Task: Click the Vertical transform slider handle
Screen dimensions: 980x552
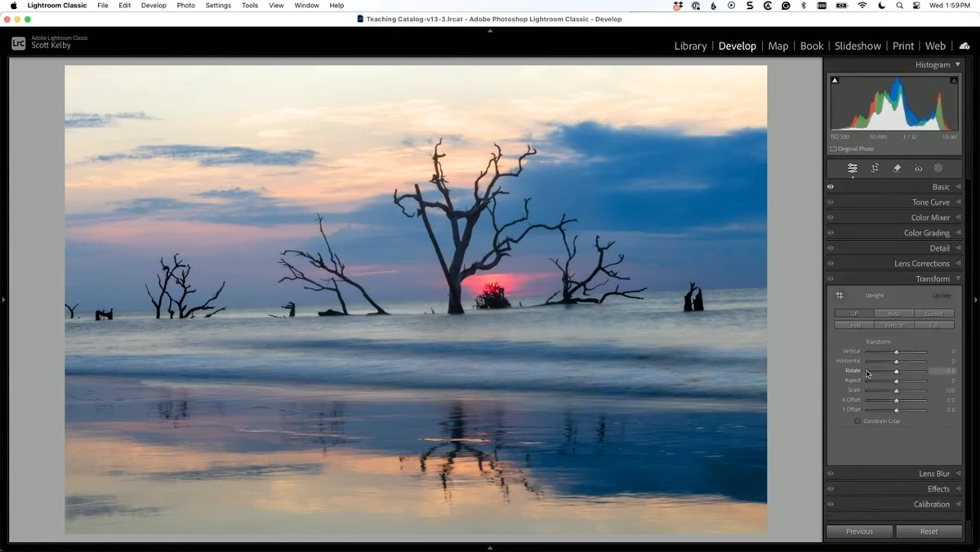Action: (x=896, y=352)
